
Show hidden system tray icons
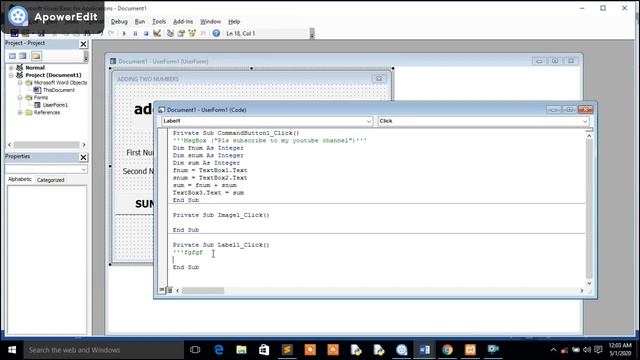[553, 350]
